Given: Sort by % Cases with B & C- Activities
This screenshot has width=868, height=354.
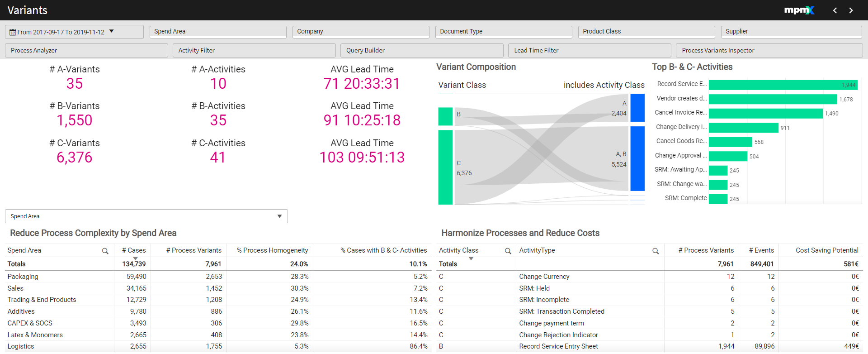Looking at the screenshot, I should (383, 250).
